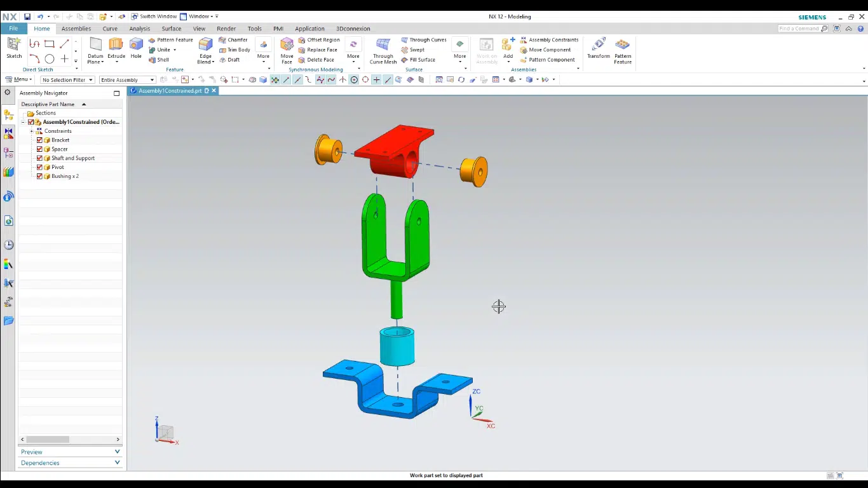Activate the Chamfer tool
The height and width of the screenshot is (488, 868).
point(234,39)
